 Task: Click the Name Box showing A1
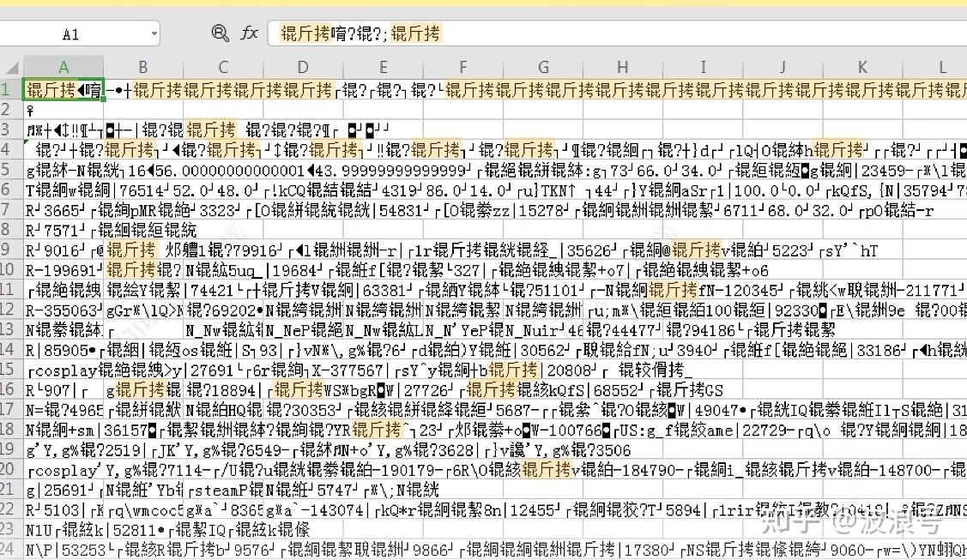[x=73, y=34]
